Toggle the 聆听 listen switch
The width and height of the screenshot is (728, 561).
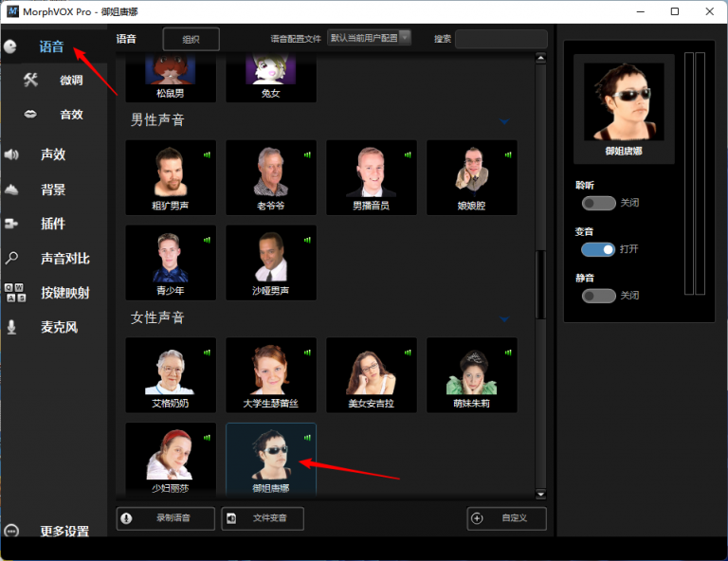coord(598,203)
